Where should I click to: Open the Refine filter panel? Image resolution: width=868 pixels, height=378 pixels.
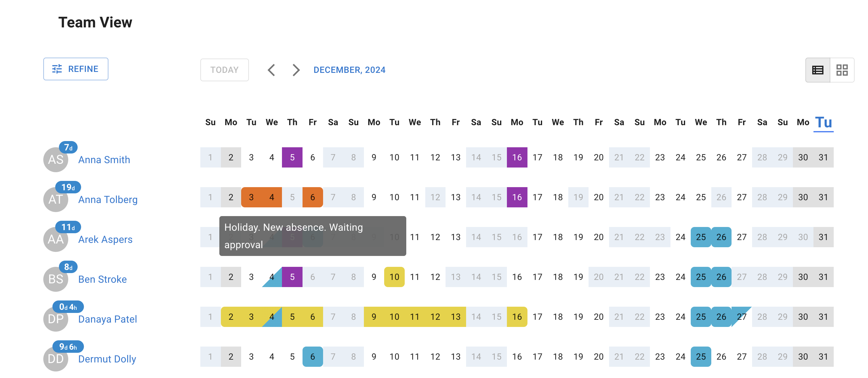click(x=75, y=69)
